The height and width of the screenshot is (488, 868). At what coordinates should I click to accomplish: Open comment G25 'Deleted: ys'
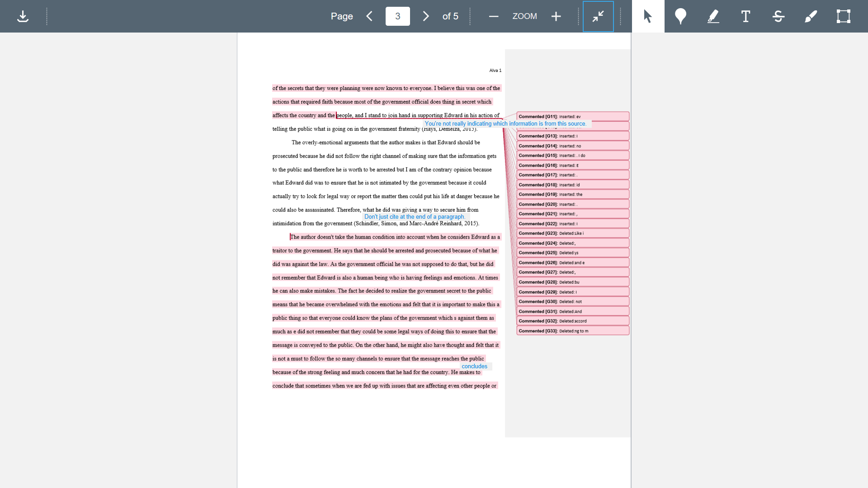pyautogui.click(x=573, y=253)
